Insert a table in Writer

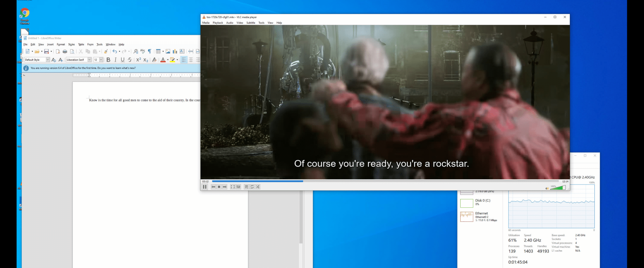click(x=158, y=51)
